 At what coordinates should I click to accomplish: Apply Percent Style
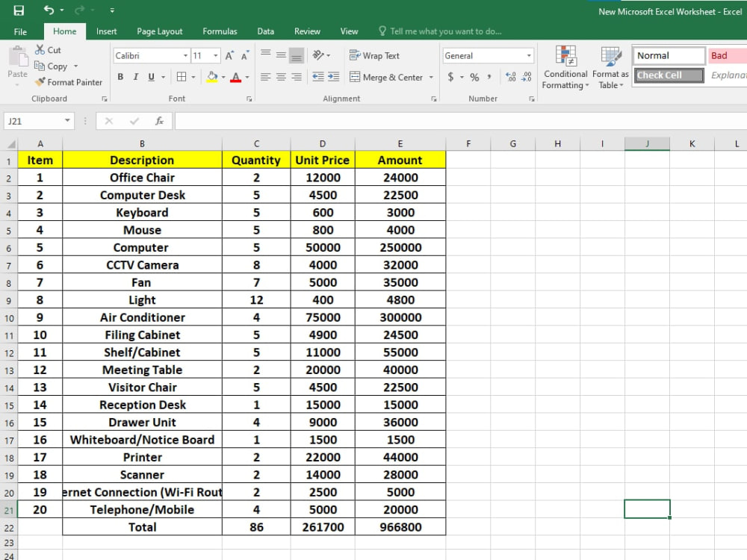(474, 77)
